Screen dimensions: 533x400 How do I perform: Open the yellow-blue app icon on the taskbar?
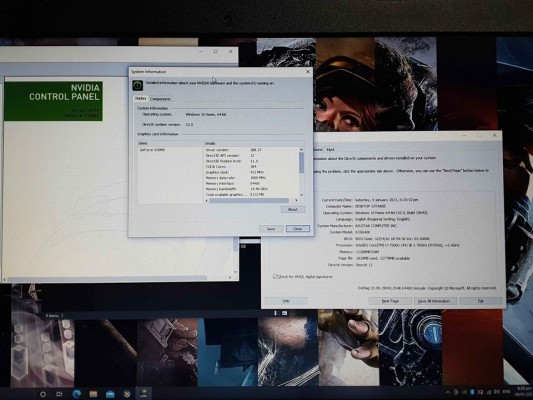pos(126,394)
